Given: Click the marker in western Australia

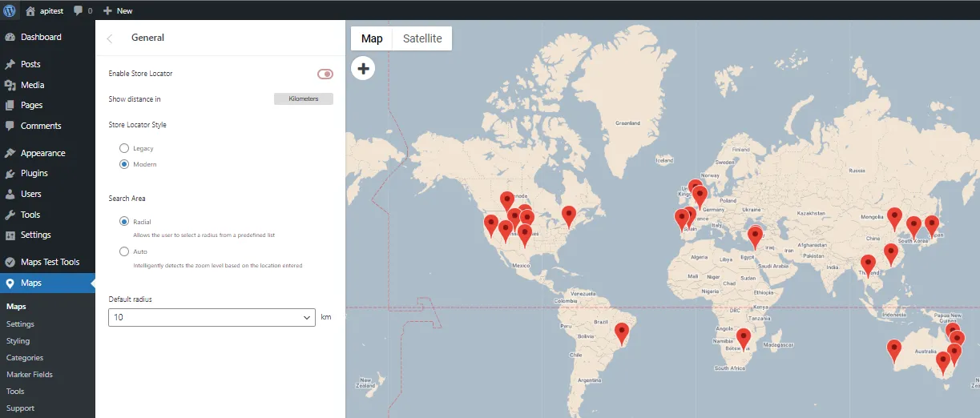Looking at the screenshot, I should (894, 352).
